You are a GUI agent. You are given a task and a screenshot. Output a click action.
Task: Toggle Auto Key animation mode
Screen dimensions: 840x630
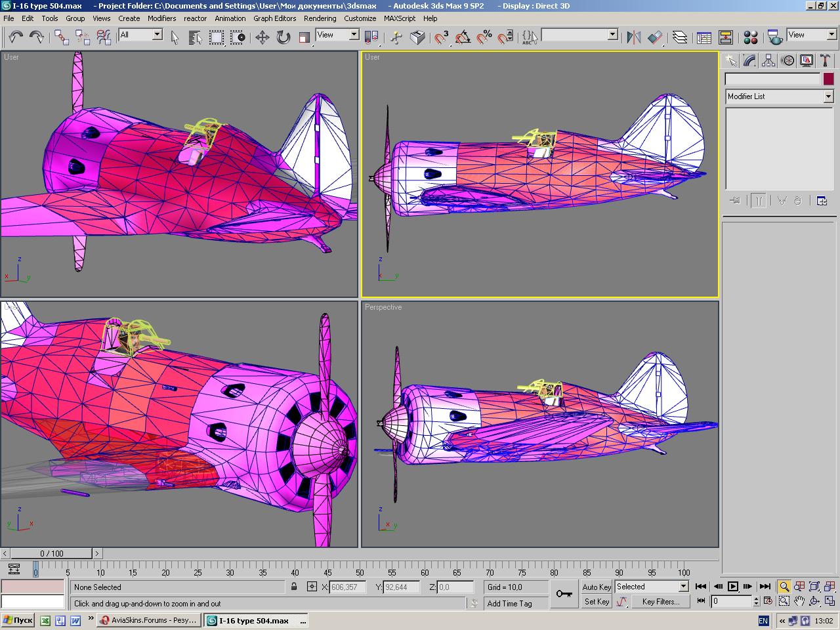597,587
